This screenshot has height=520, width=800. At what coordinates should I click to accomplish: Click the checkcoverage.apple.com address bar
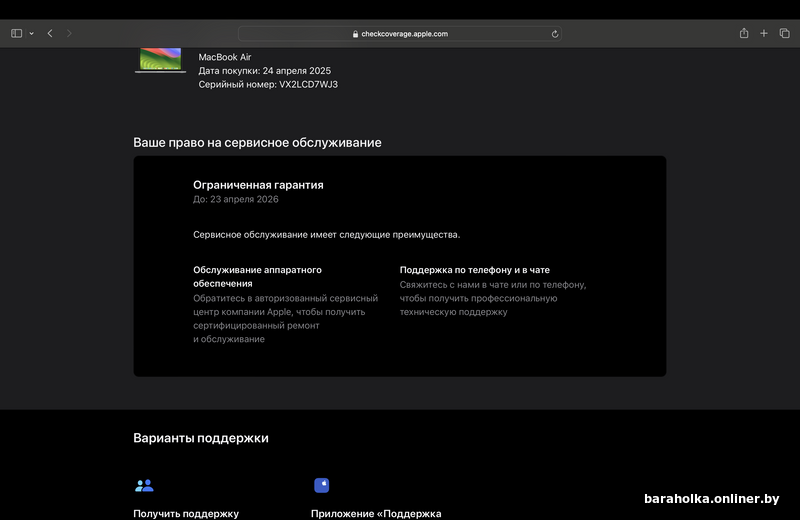coord(399,34)
